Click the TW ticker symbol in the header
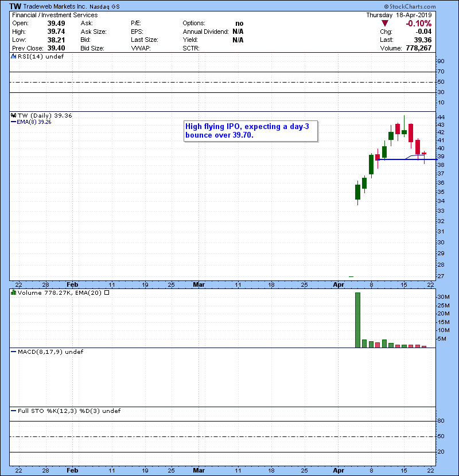This screenshot has width=459, height=476. coord(15,6)
